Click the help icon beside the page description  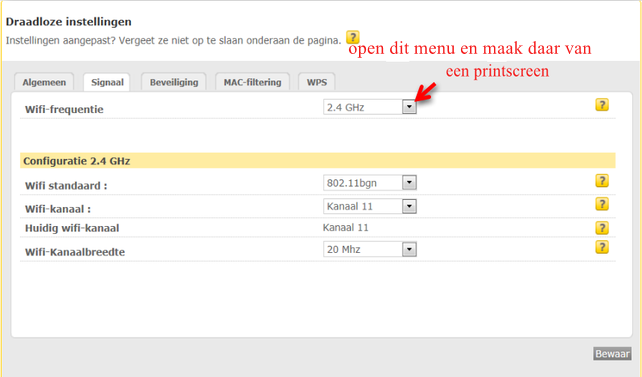coord(353,37)
